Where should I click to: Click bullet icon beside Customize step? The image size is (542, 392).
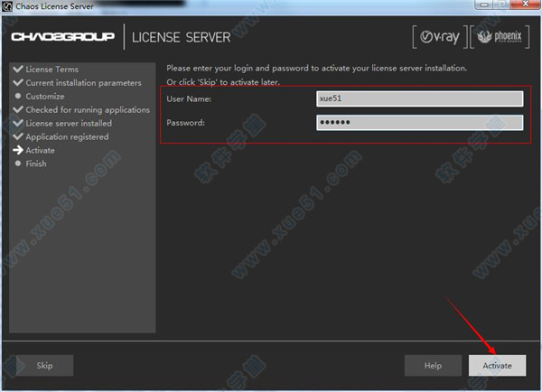[x=18, y=96]
